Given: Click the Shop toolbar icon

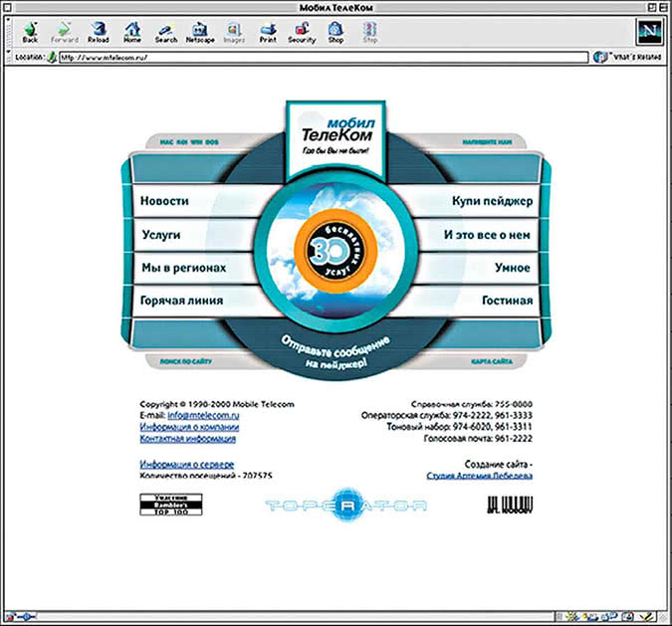Looking at the screenshot, I should click(336, 33).
